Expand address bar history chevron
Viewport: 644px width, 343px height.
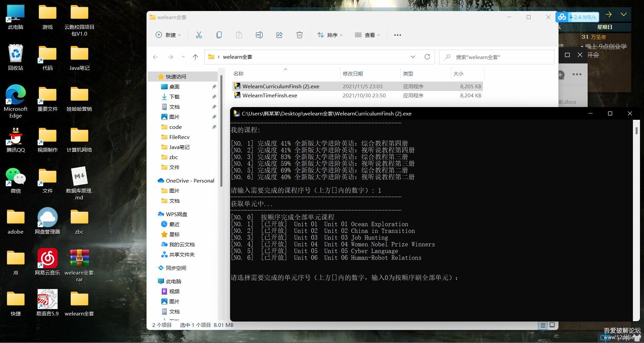(413, 57)
